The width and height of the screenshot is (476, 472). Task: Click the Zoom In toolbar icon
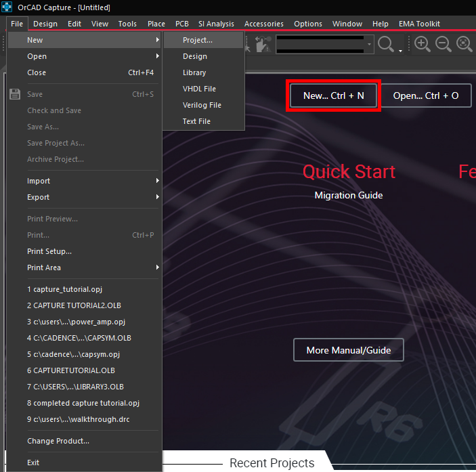[x=423, y=44]
